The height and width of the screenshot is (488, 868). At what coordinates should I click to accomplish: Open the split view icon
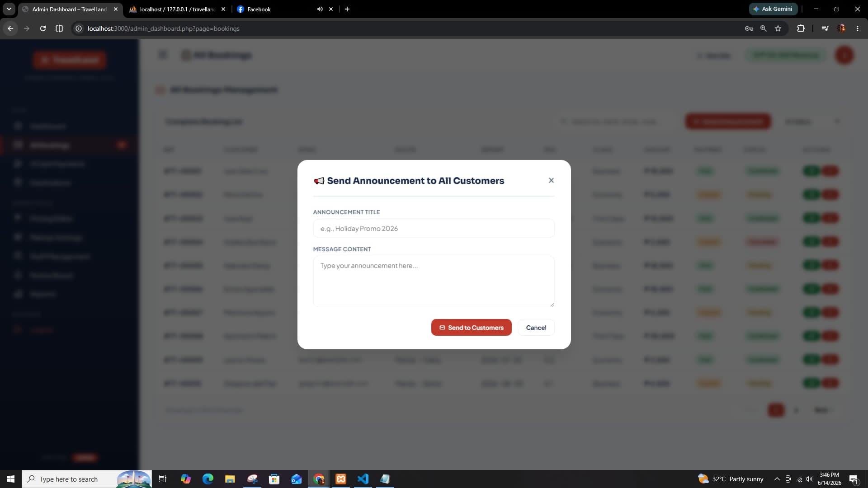pyautogui.click(x=59, y=28)
